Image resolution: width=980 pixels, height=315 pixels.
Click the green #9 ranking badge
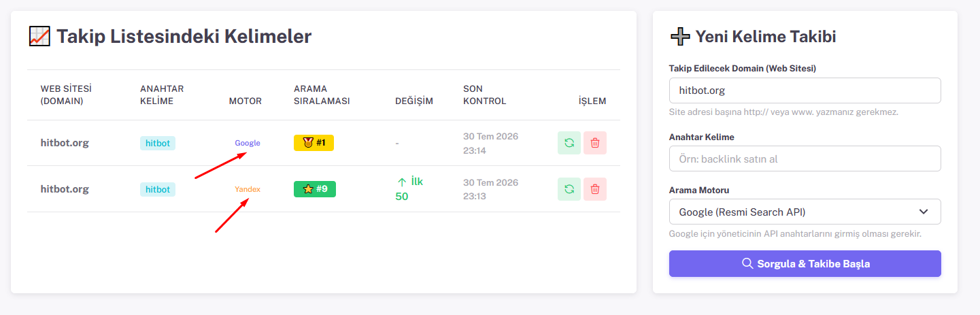(x=315, y=189)
